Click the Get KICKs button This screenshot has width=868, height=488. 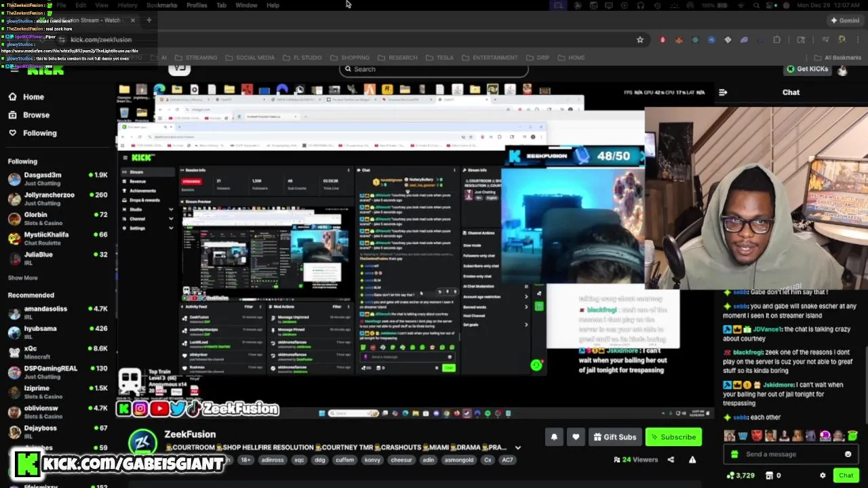(x=808, y=69)
